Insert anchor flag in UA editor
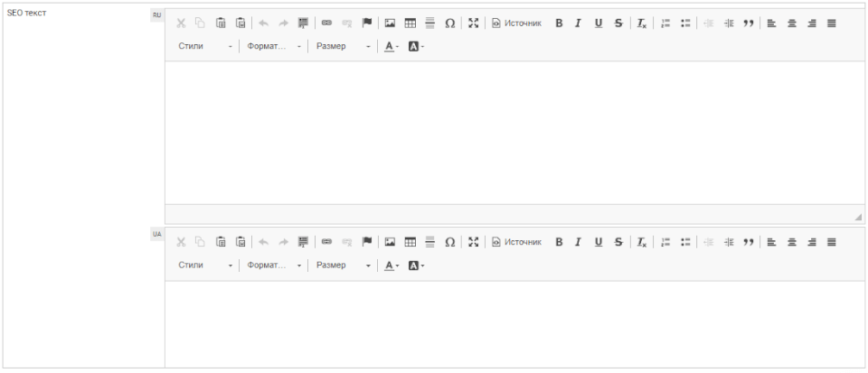 tap(367, 242)
